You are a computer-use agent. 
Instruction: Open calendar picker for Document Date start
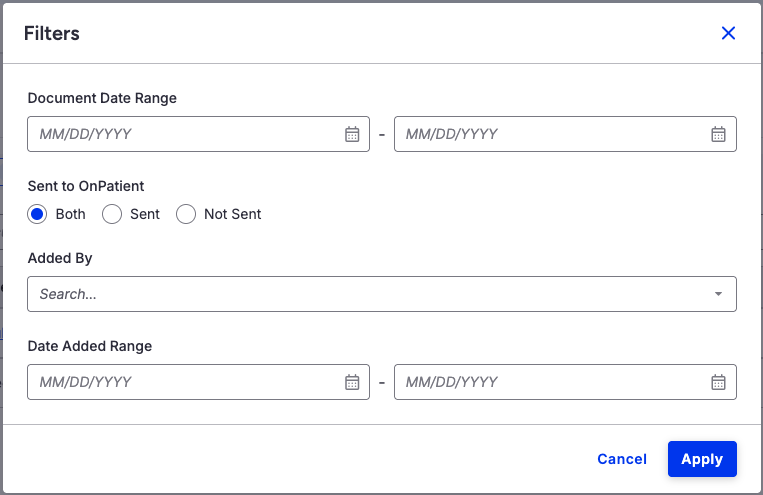(x=352, y=134)
